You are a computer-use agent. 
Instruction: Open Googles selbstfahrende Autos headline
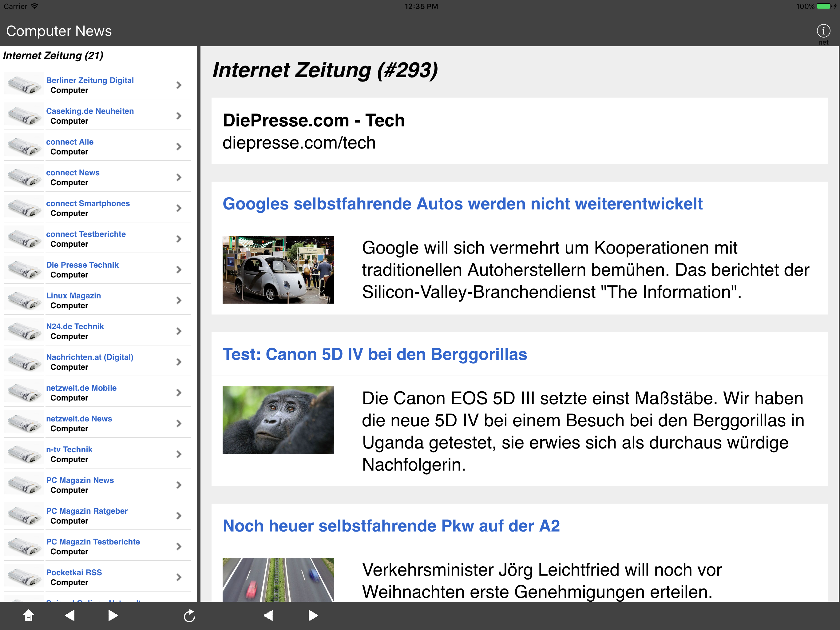462,204
